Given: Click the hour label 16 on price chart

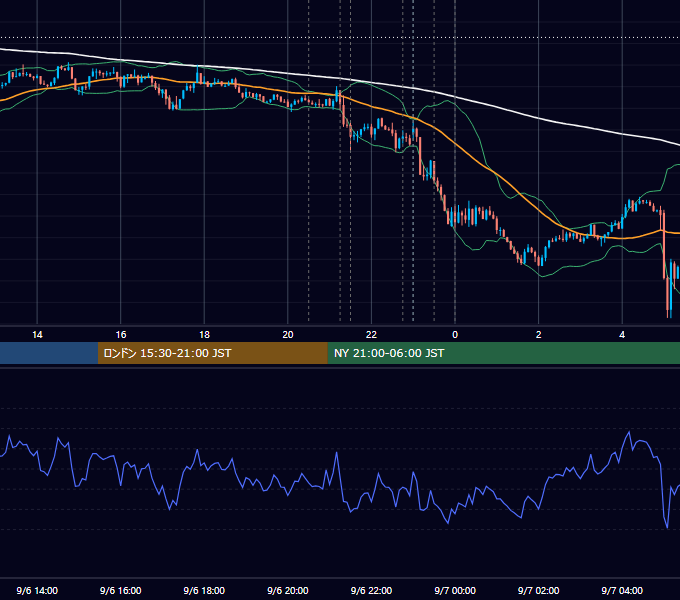Looking at the screenshot, I should 121,335.
